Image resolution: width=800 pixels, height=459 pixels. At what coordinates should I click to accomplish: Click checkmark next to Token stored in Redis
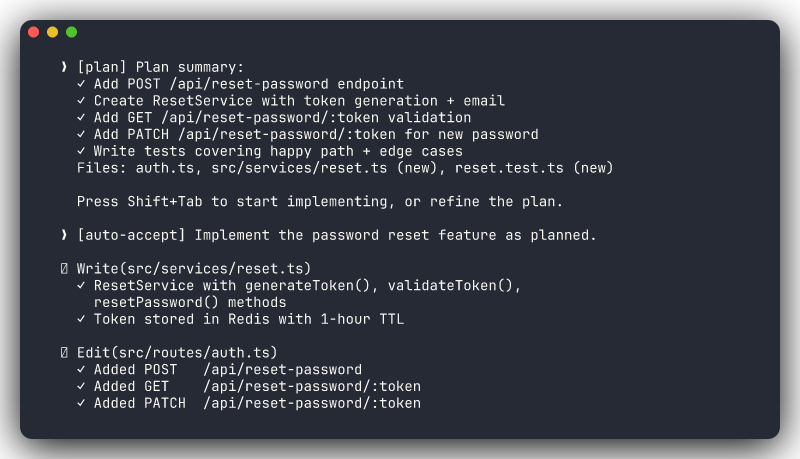click(x=81, y=319)
